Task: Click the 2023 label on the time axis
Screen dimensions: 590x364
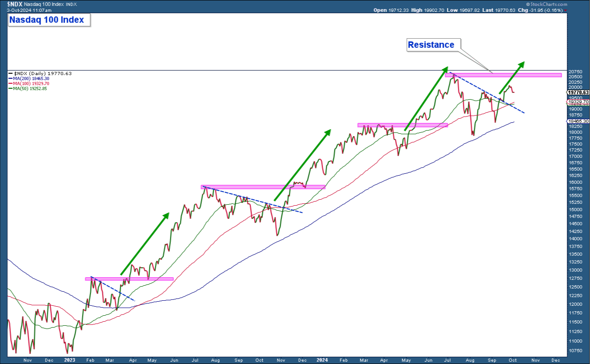Action: 69,360
